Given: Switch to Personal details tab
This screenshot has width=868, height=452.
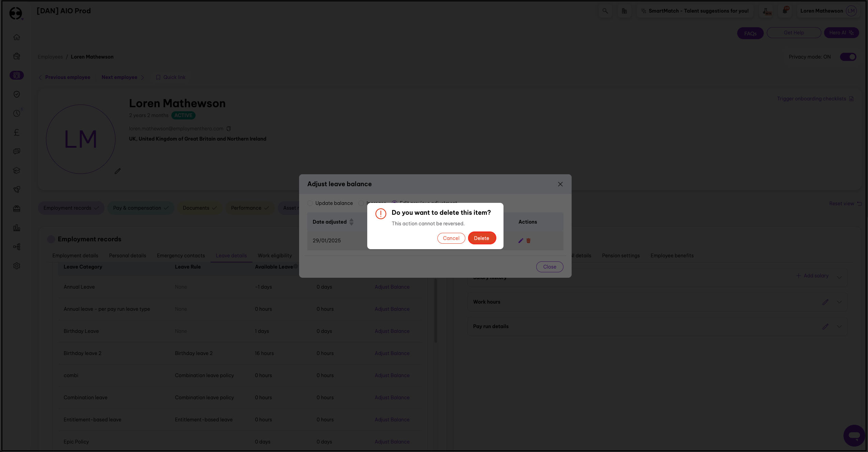Looking at the screenshot, I should coord(127,256).
